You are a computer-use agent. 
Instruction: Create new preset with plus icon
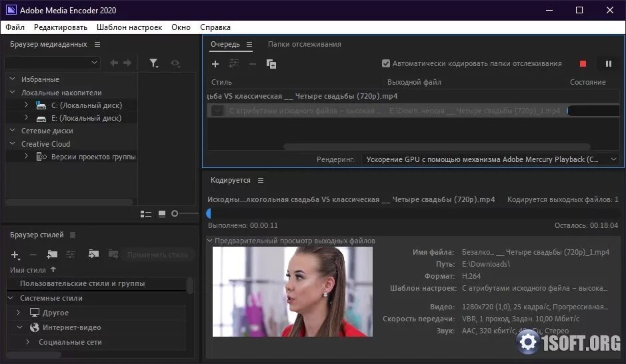tap(15, 255)
